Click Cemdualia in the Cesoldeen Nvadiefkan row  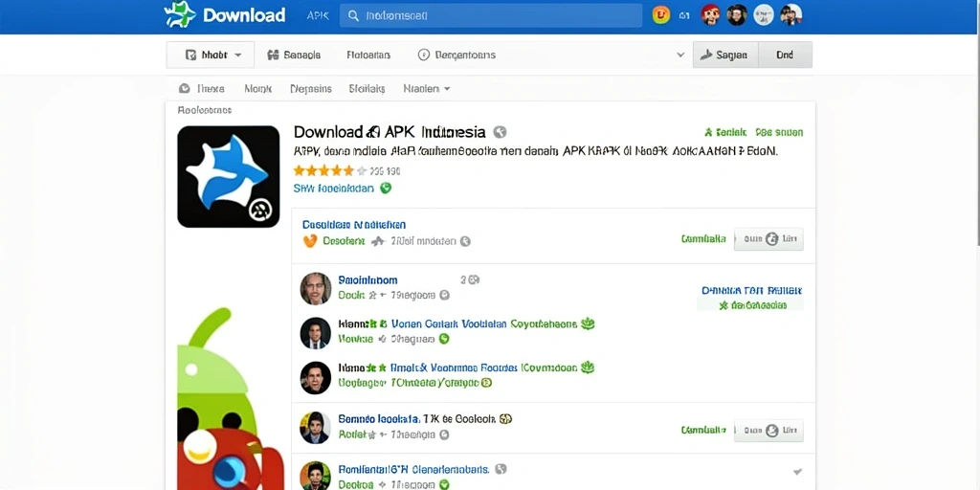[703, 238]
